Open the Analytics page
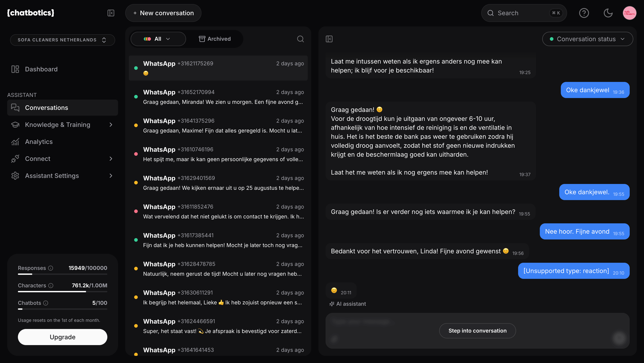 tap(39, 142)
